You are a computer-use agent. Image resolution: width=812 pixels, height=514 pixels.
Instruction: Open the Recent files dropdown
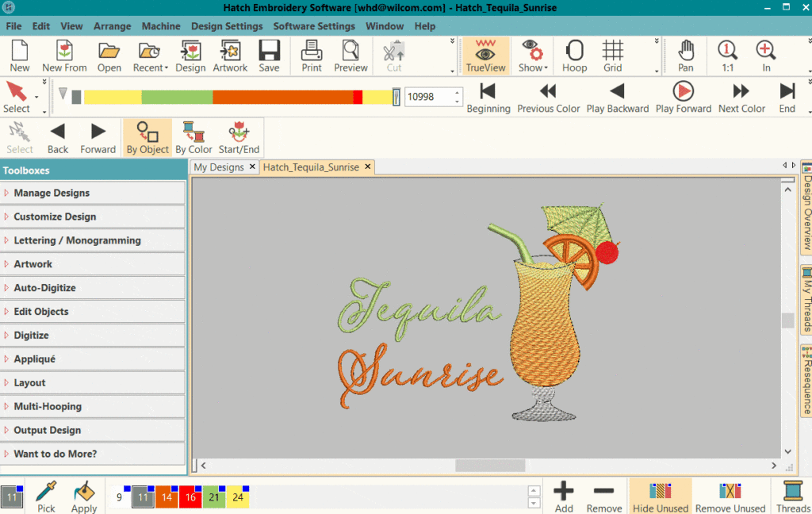[x=150, y=56]
